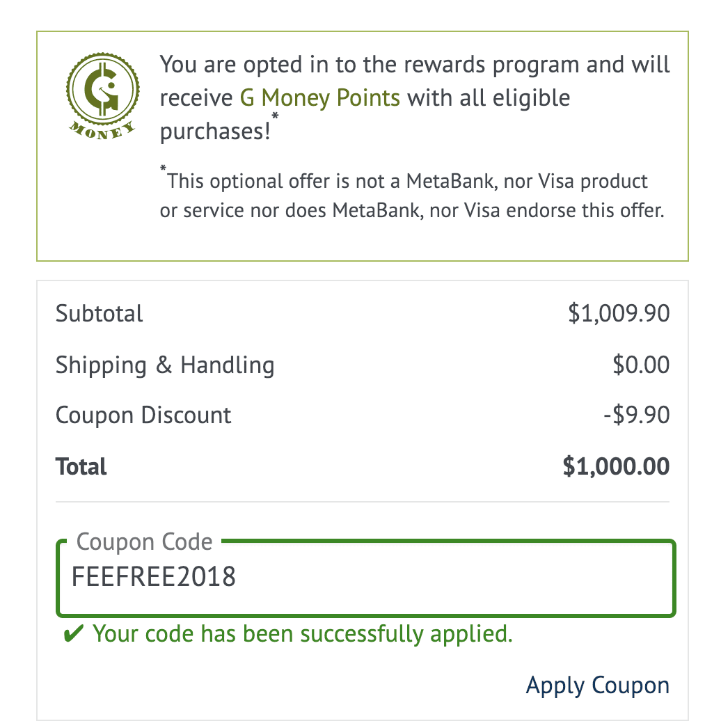Open the G Money Points link
721x728 pixels.
(320, 98)
